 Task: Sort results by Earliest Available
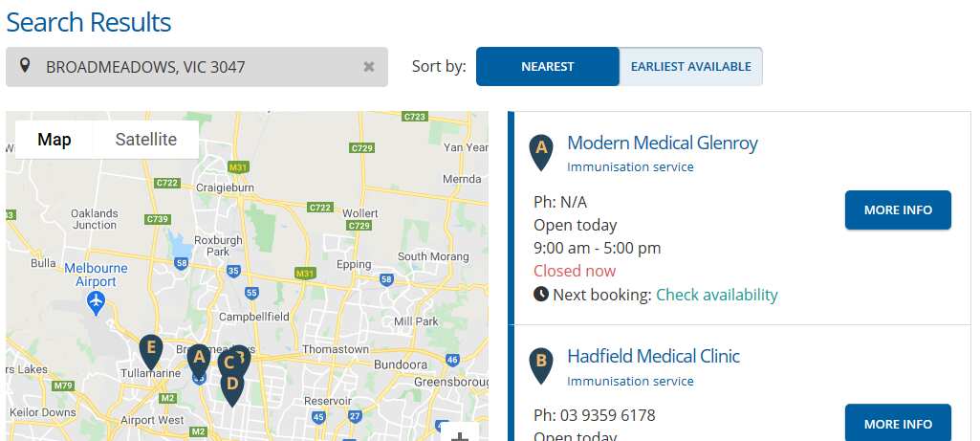pyautogui.click(x=690, y=67)
